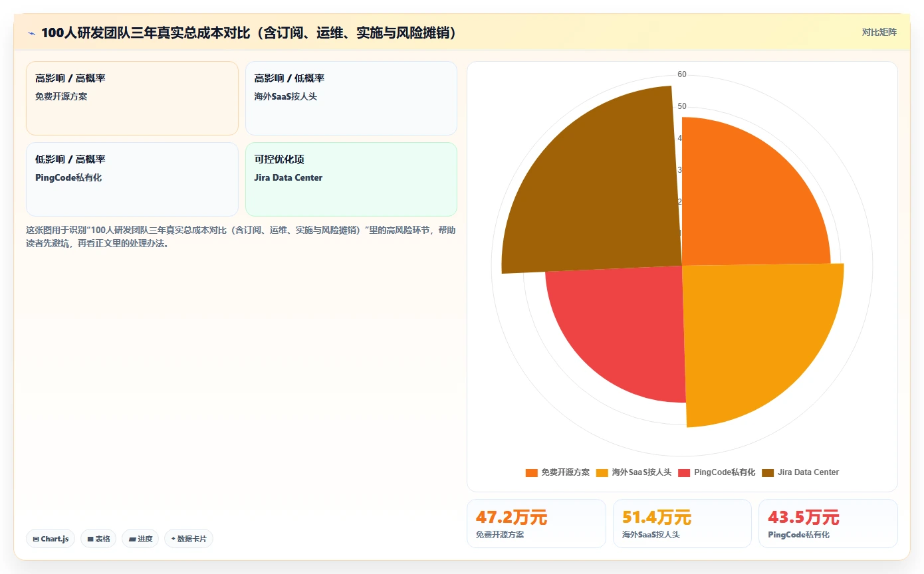Click the 数据卡片 tag sparkle icon
Viewport: 924px width, 574px height.
coord(173,539)
